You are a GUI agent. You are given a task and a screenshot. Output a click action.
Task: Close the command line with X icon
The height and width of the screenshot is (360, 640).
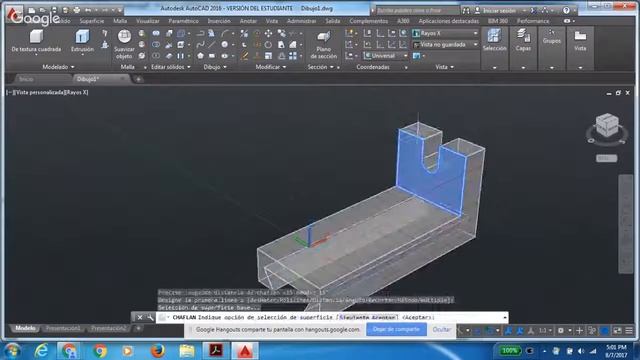click(140, 317)
